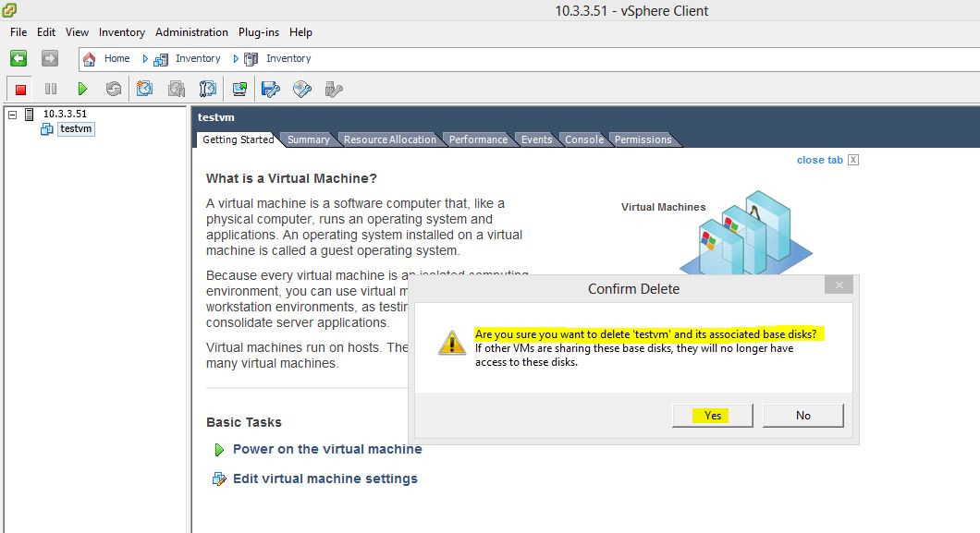The width and height of the screenshot is (980, 533).
Task: Click the vSphere Client title bar logo
Action: point(9,9)
